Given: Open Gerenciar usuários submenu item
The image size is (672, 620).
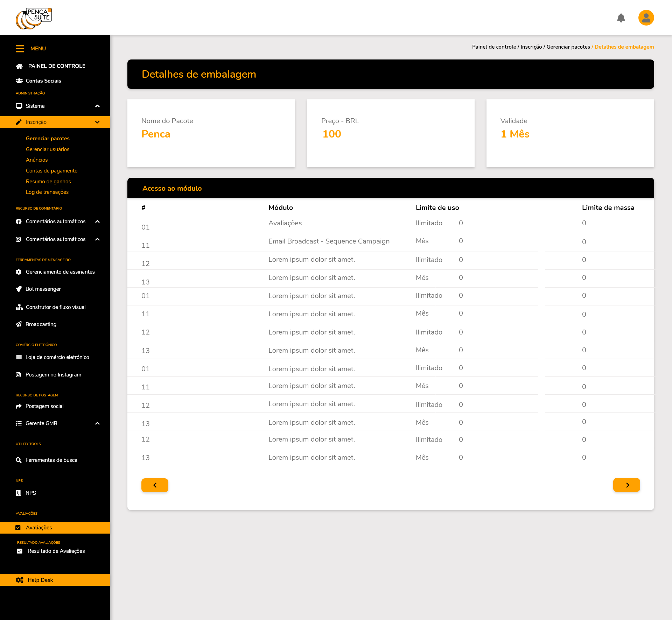Looking at the screenshot, I should [48, 149].
